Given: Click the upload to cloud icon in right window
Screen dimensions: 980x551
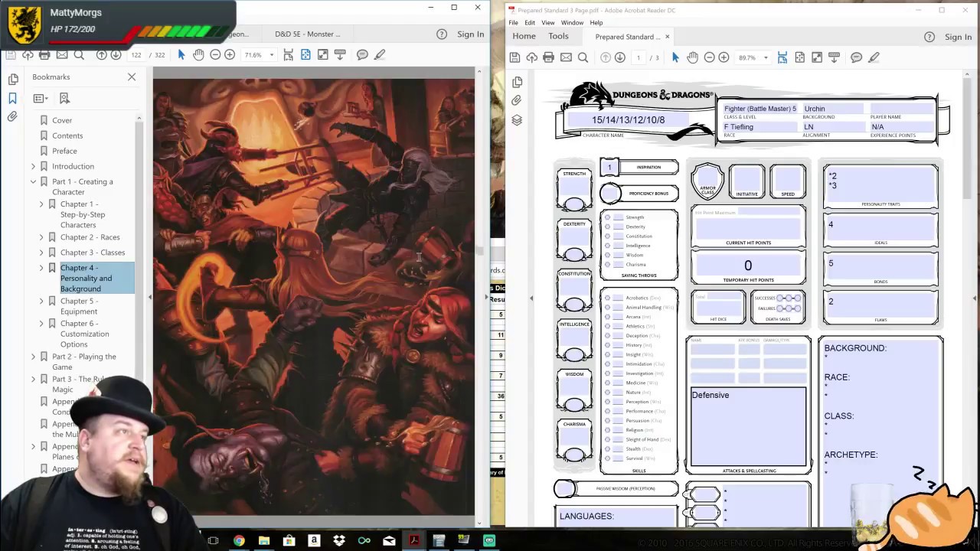Looking at the screenshot, I should pos(531,57).
